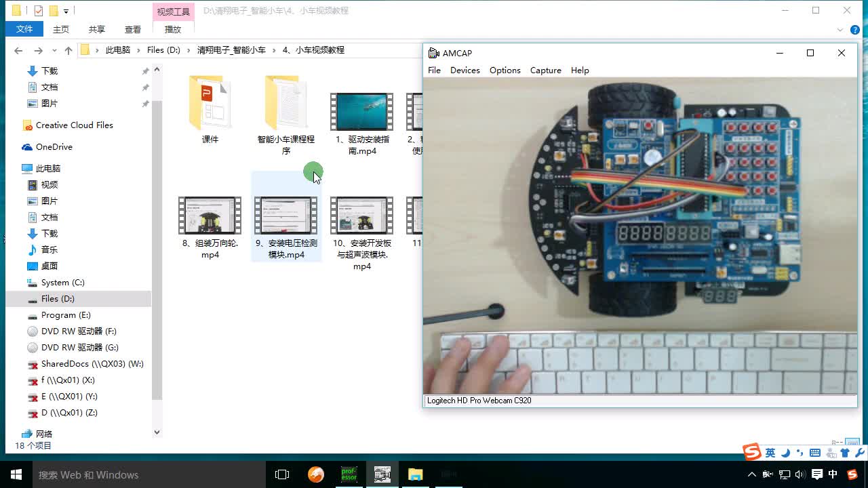The image size is (868, 488).
Task: Click the Properties quick access toolbar icon
Action: (x=38, y=11)
